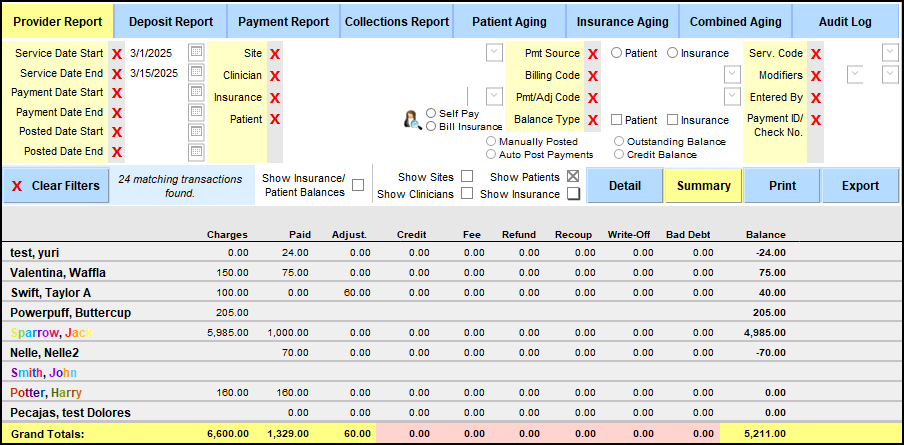Select the Self Pay radio button
Viewport: 904px width, 445px height.
pyautogui.click(x=431, y=113)
